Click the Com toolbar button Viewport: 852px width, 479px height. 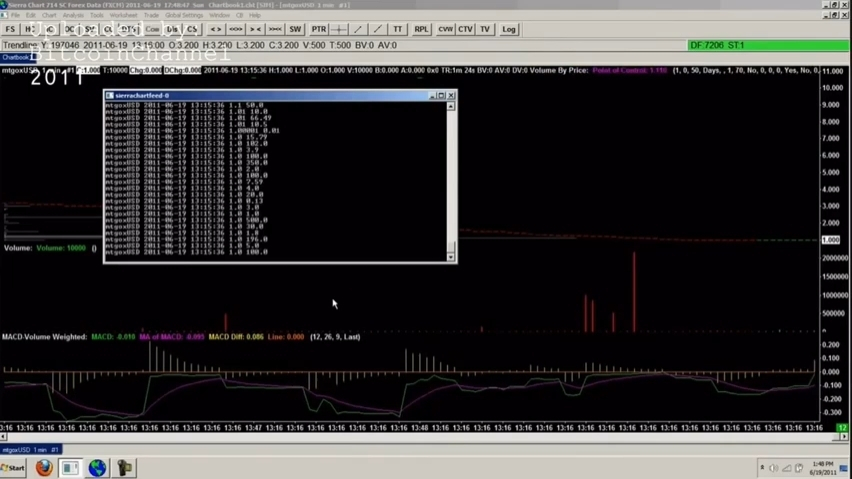point(153,29)
